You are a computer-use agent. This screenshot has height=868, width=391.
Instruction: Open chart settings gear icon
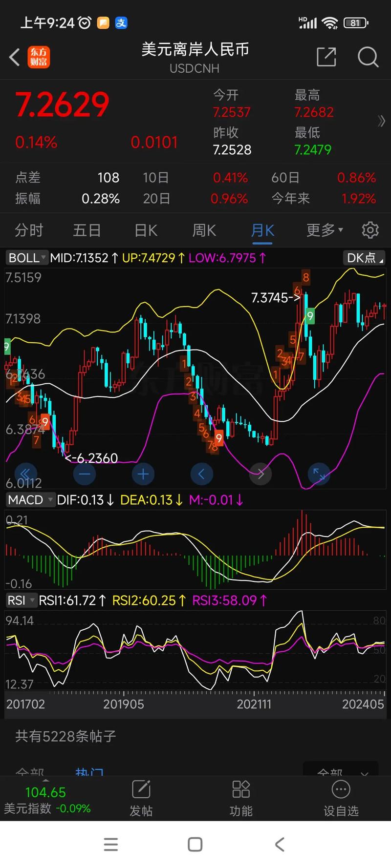370,230
